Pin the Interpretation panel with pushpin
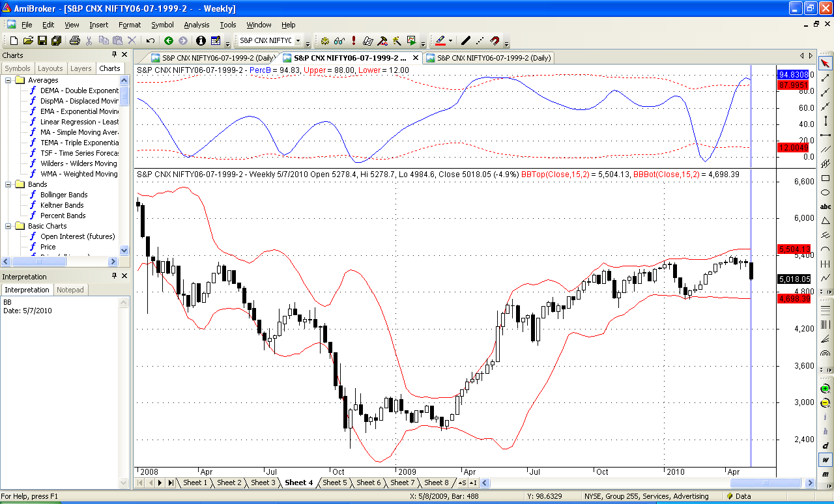The image size is (834, 504). pyautogui.click(x=115, y=276)
